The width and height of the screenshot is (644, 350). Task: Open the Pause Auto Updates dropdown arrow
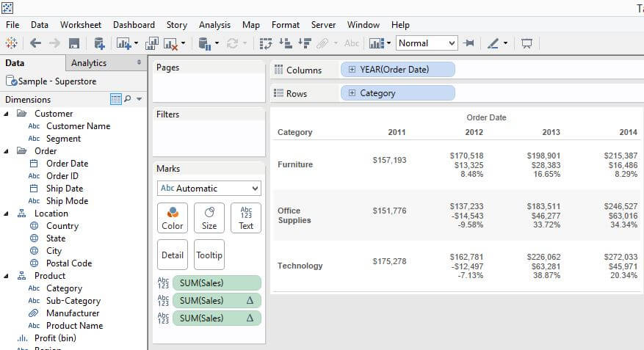217,43
